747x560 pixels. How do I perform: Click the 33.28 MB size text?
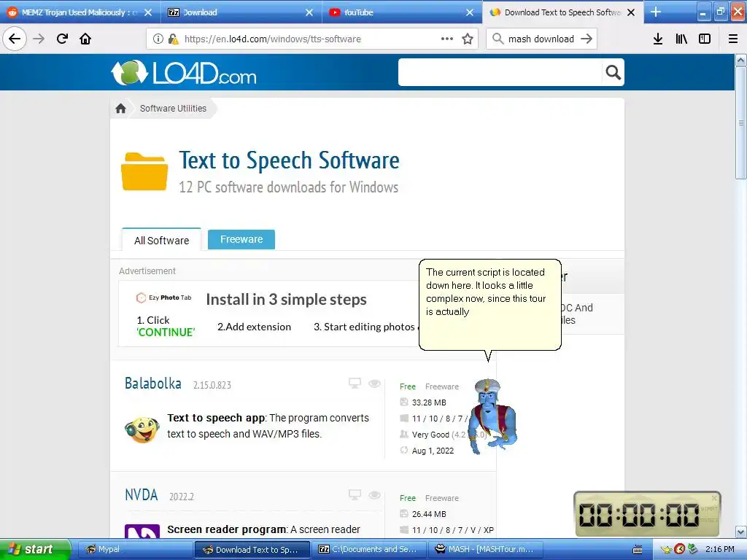click(429, 402)
